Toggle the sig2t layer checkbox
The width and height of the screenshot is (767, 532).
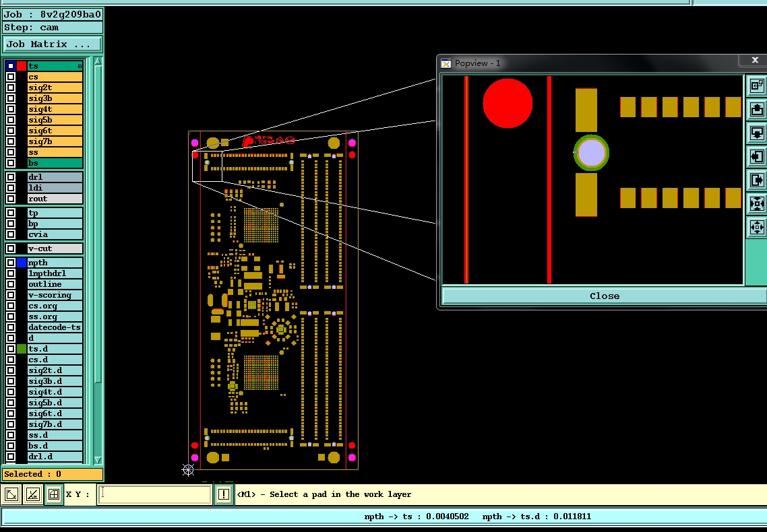pos(10,88)
